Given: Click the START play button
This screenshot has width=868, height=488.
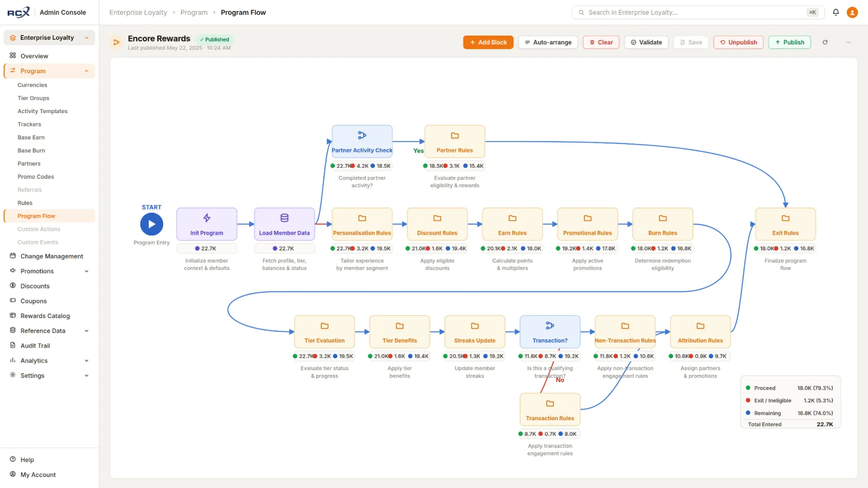Looking at the screenshot, I should click(151, 224).
